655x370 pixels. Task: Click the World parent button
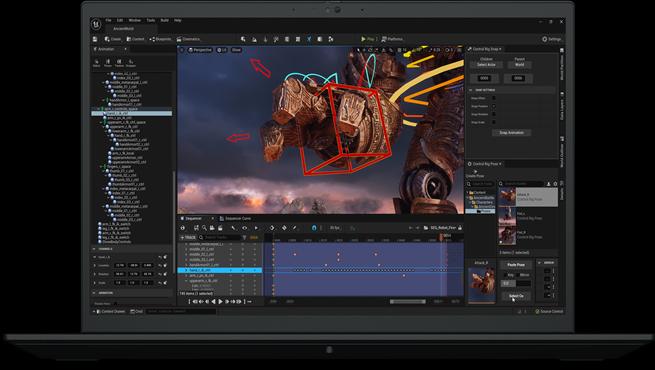pyautogui.click(x=519, y=65)
